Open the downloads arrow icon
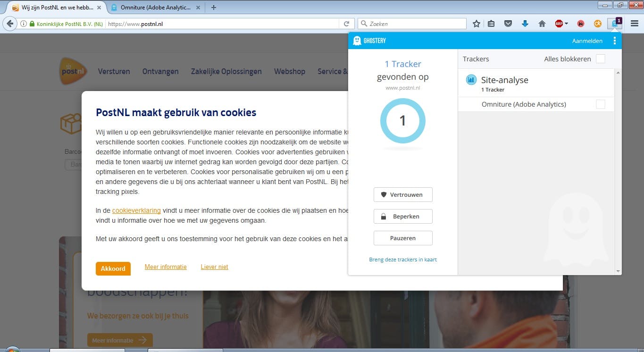The height and width of the screenshot is (352, 644). [525, 24]
